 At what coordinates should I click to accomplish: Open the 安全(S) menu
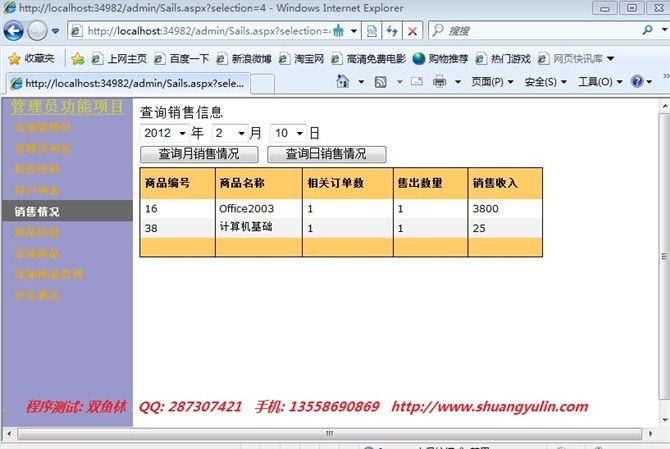click(x=546, y=82)
